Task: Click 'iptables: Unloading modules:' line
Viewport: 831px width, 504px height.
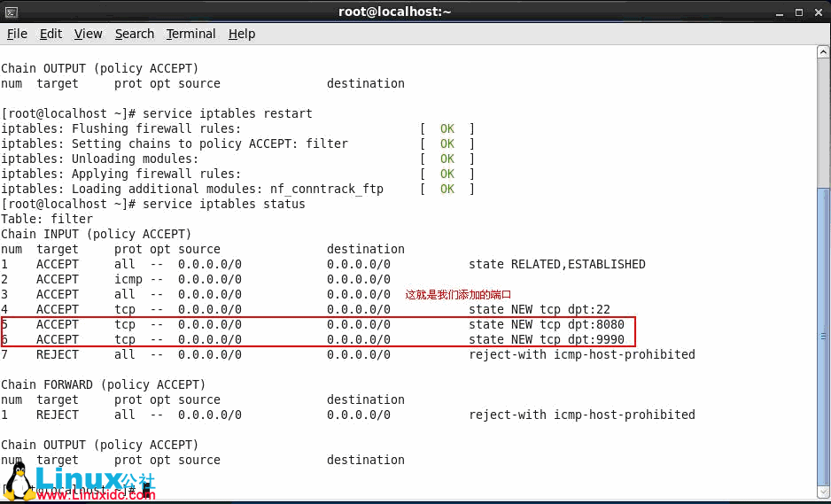Action: [x=99, y=159]
